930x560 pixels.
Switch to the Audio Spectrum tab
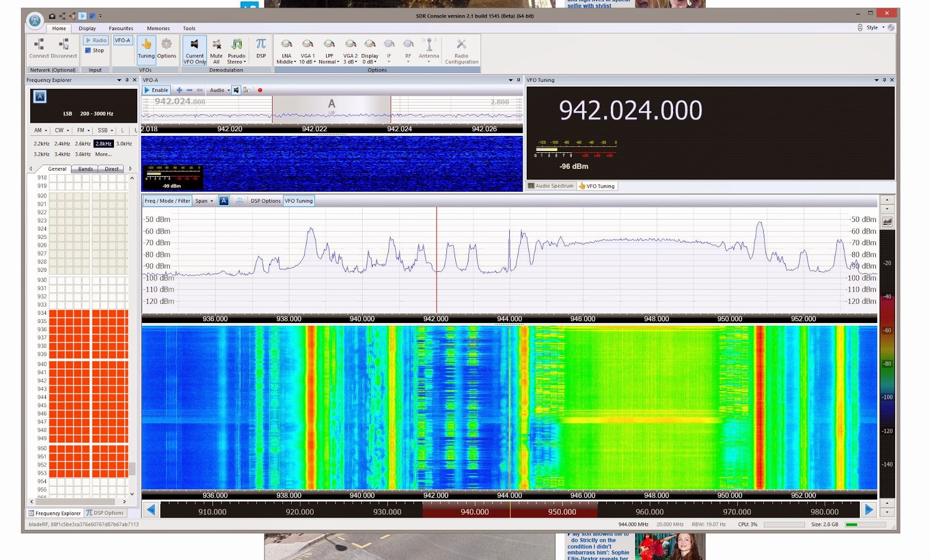click(x=551, y=186)
